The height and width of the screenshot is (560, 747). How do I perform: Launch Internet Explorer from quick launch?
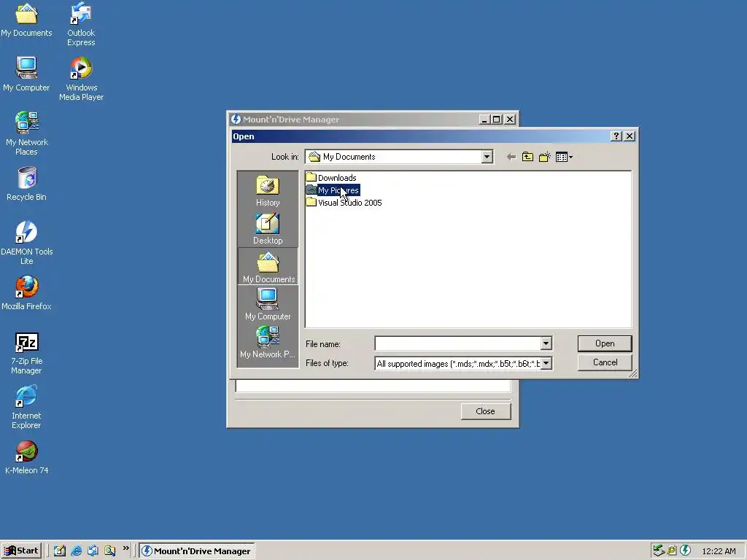[x=76, y=551]
